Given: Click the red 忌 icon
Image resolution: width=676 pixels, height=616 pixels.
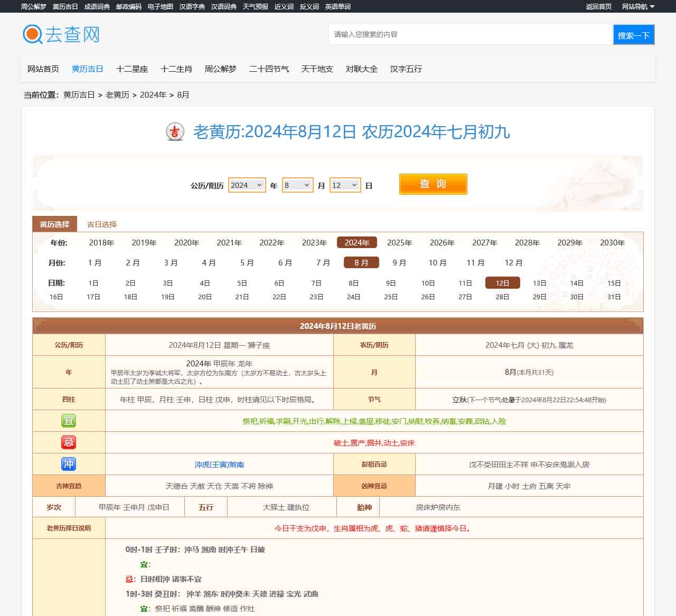Looking at the screenshot, I should click(x=69, y=442).
